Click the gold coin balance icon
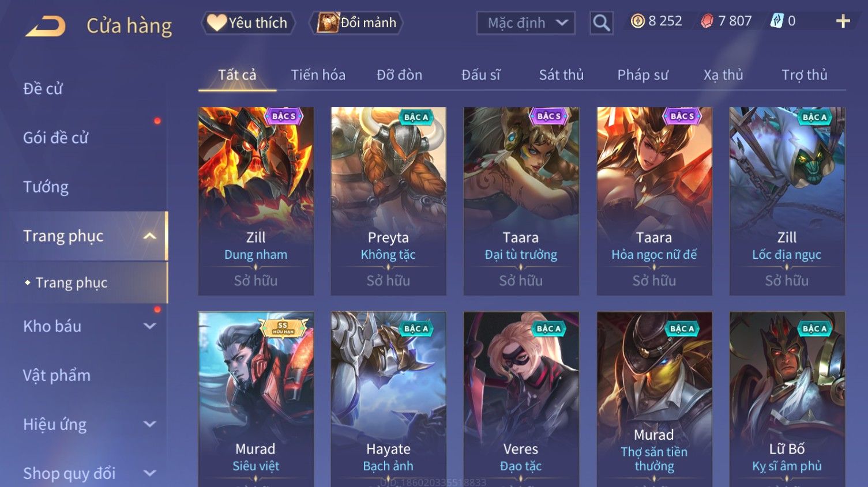The image size is (868, 487). (x=637, y=21)
